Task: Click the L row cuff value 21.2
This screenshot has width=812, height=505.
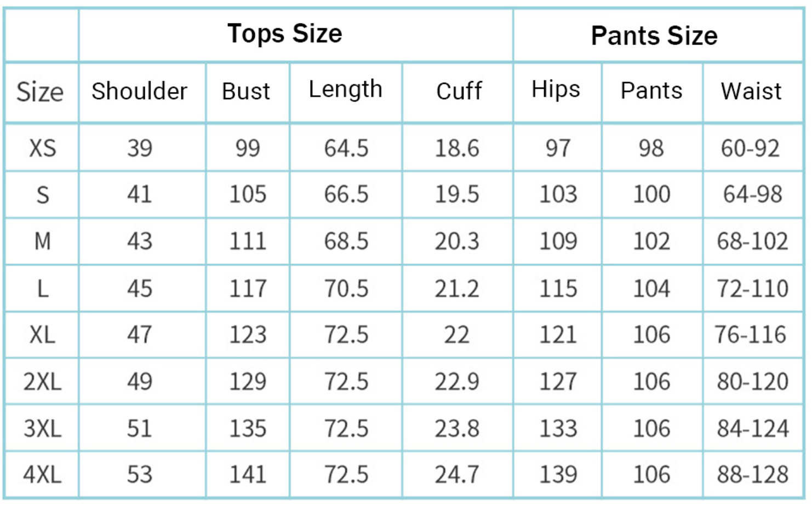Action: pos(457,289)
